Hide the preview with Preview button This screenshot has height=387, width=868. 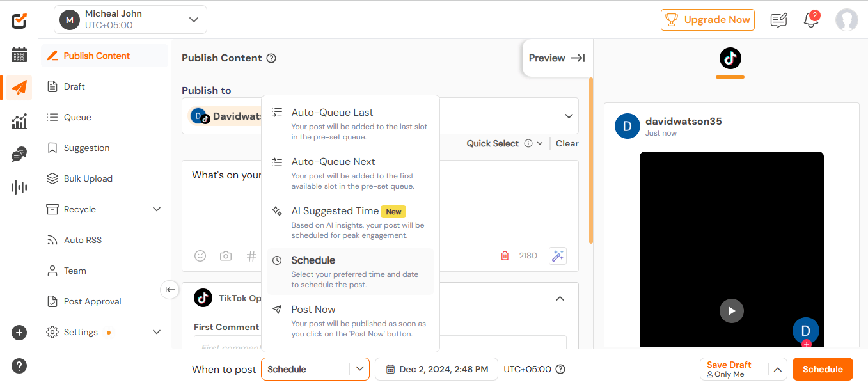(x=557, y=58)
